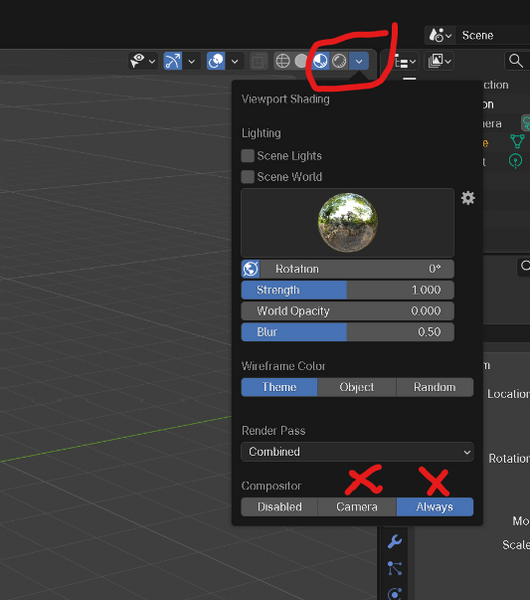530x600 pixels.
Task: Toggle world space lighting globe icon
Action: pyautogui.click(x=251, y=269)
